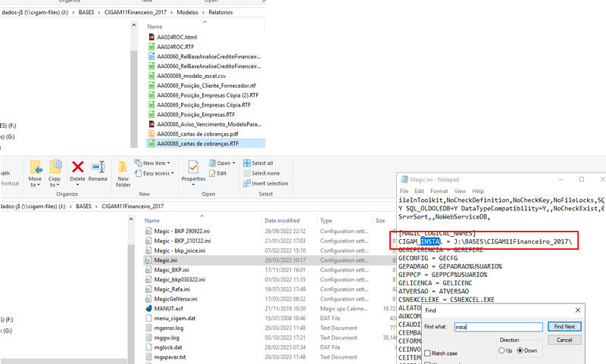Select AA00088_Aviso_Vencimento_ModeloPara file
606x364 pixels.
[x=209, y=124]
